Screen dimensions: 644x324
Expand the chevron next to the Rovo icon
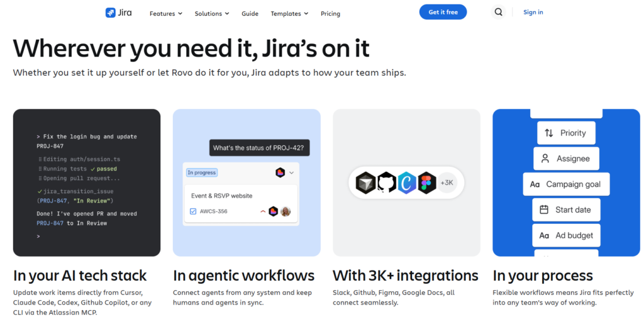pos(292,173)
